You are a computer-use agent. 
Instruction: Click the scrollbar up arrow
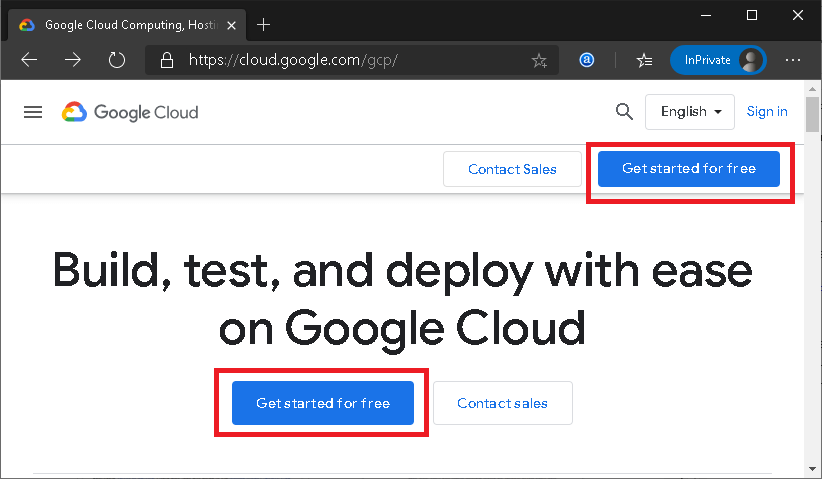tap(812, 89)
